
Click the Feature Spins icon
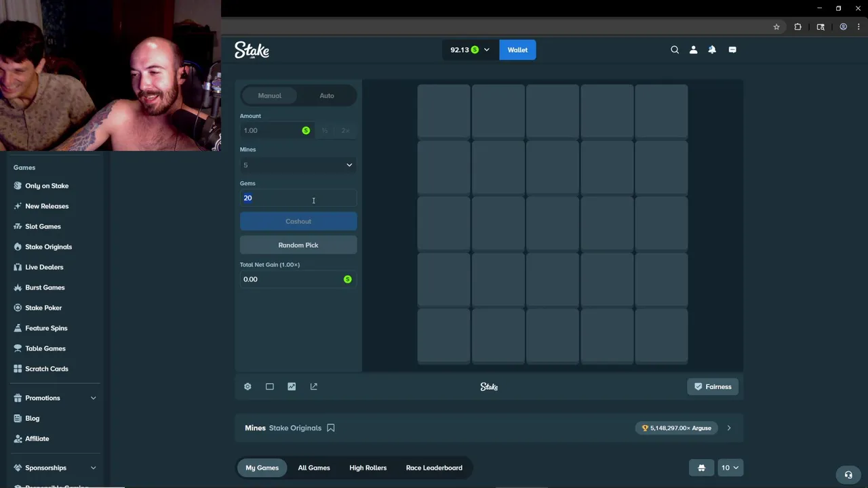(x=18, y=328)
